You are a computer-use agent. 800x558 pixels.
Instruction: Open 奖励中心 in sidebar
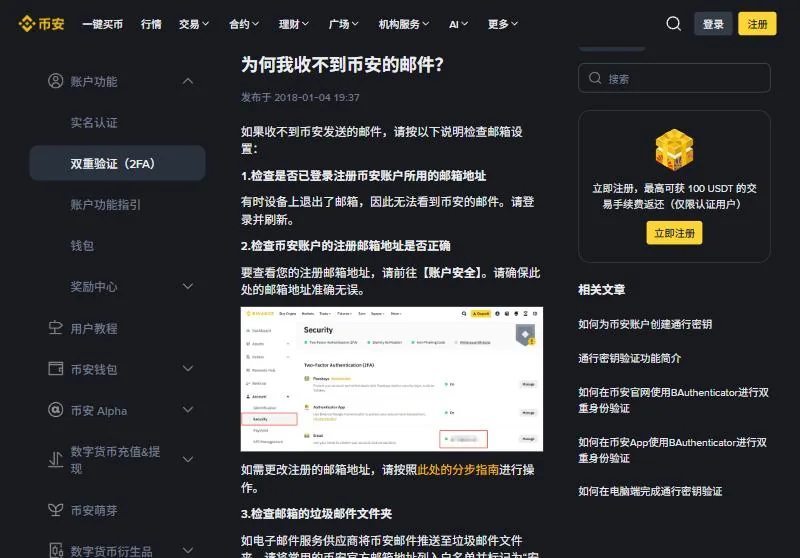pyautogui.click(x=94, y=287)
